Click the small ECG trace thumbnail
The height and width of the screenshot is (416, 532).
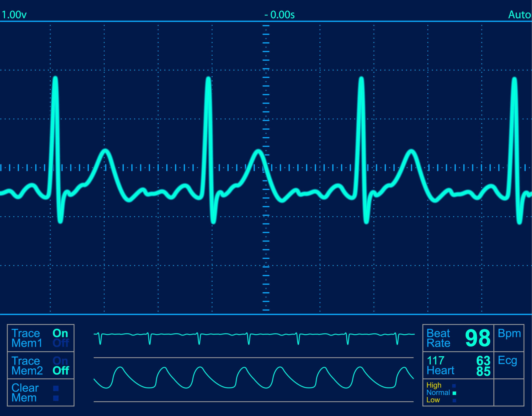point(254,338)
